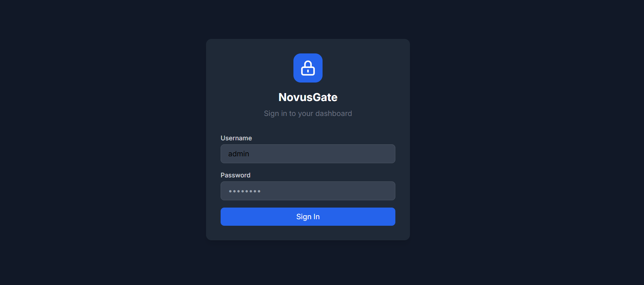Click the admin text in username box
644x285 pixels.
click(x=238, y=153)
